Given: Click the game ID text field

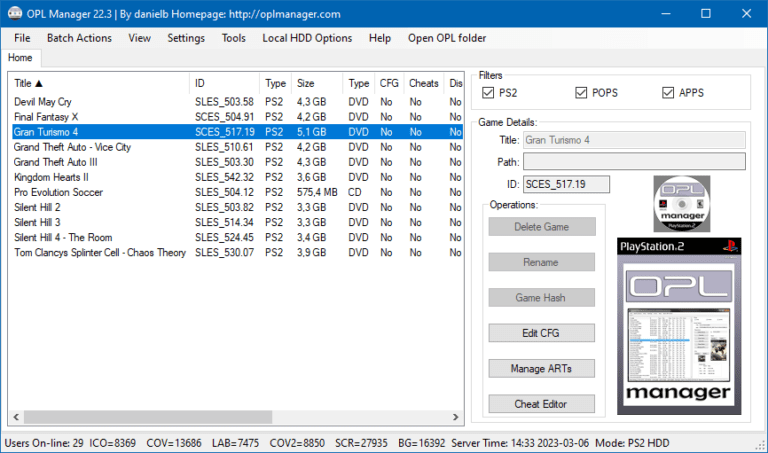Looking at the screenshot, I should click(x=566, y=184).
